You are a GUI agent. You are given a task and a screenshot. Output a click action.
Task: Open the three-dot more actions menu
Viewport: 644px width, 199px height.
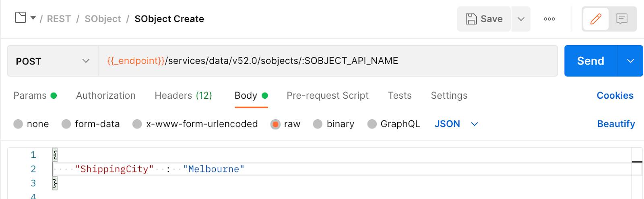click(549, 19)
